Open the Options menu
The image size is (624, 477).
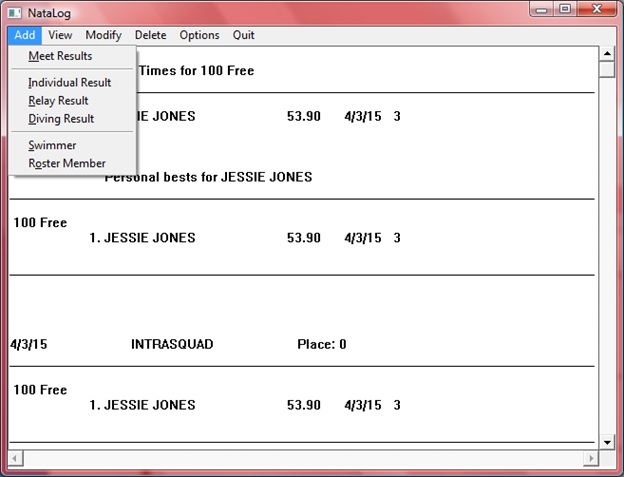tap(199, 35)
